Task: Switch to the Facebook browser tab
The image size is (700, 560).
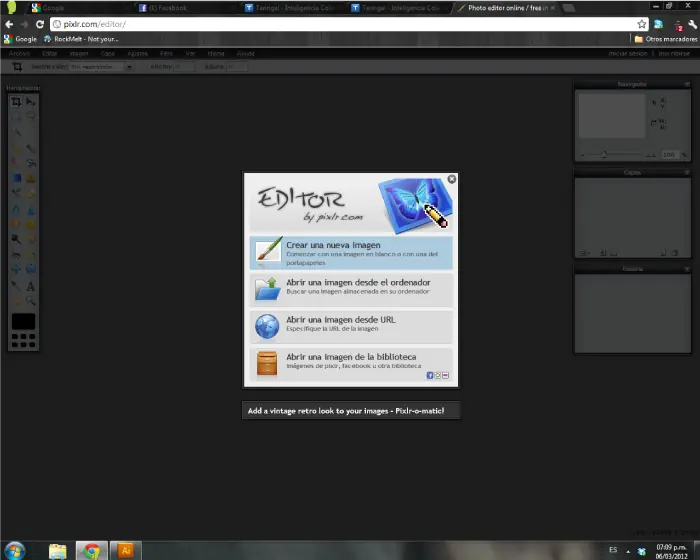Action: 185,8
